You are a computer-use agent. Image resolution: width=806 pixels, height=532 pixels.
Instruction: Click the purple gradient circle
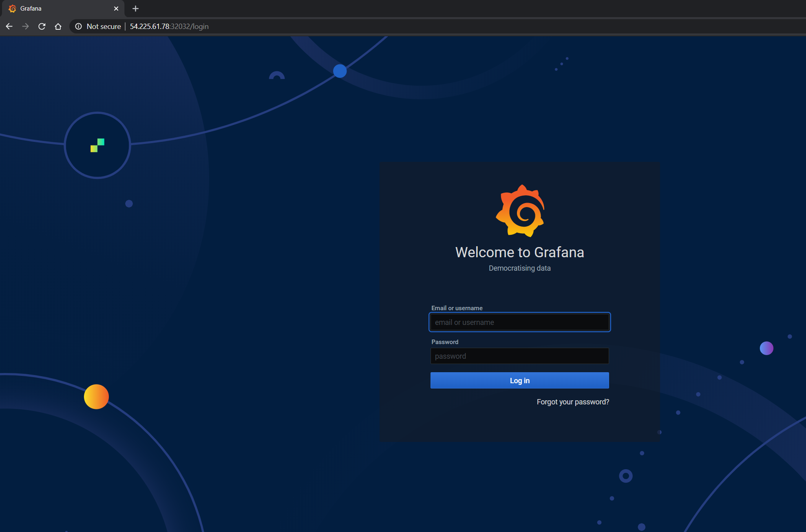[x=766, y=348]
